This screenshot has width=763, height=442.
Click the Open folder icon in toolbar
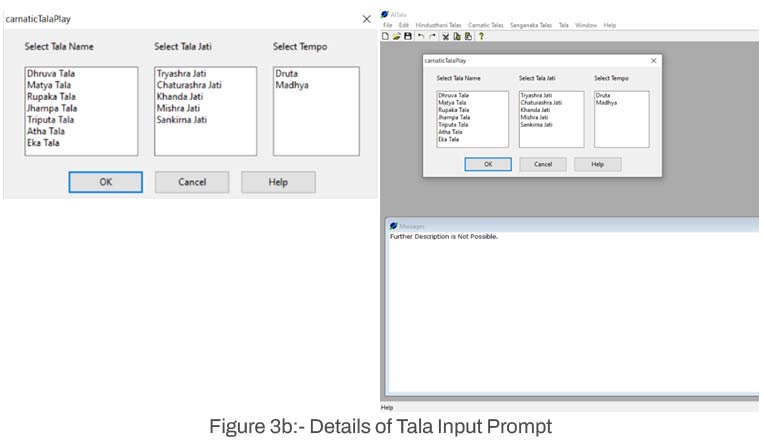click(396, 36)
